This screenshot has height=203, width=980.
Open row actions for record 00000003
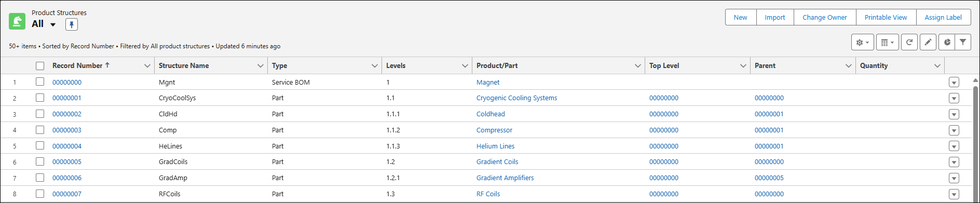pos(954,130)
